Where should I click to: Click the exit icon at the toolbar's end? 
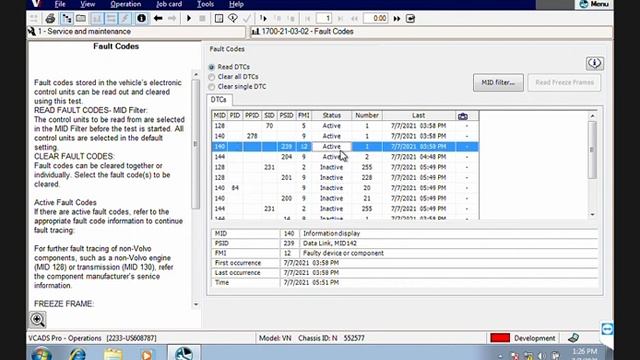(410, 18)
